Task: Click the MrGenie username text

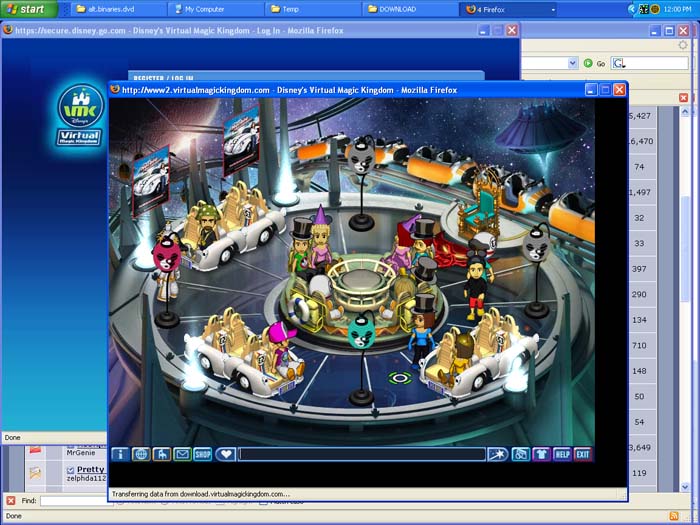Action: pos(81,453)
